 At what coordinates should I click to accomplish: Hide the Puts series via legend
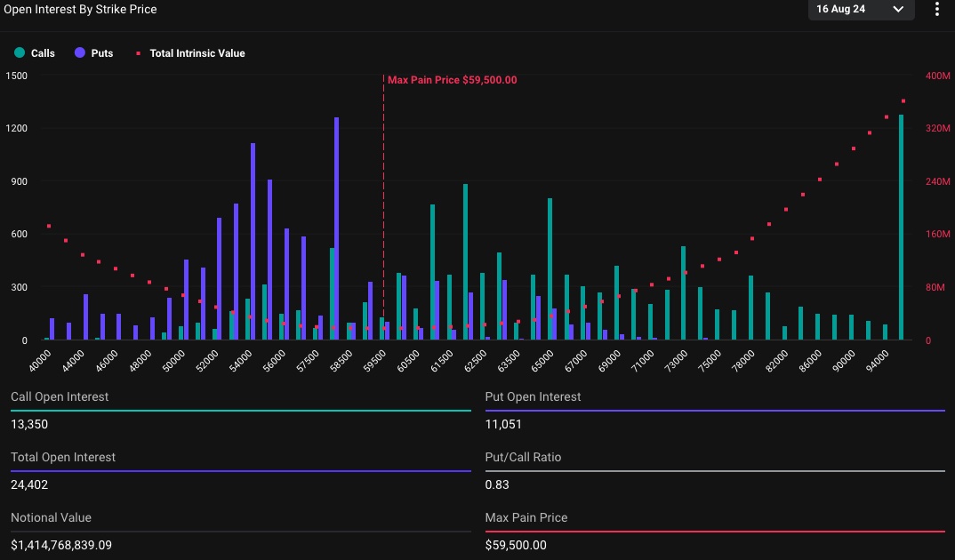(x=94, y=53)
